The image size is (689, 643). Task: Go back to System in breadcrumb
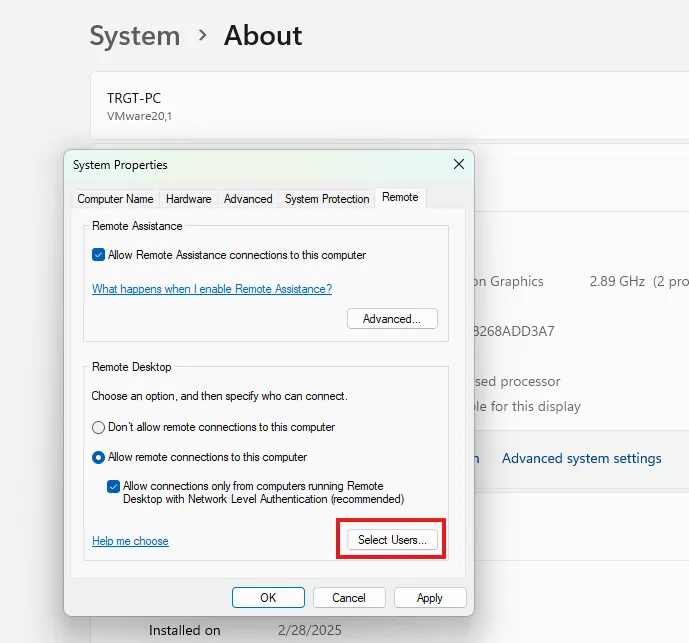[135, 36]
